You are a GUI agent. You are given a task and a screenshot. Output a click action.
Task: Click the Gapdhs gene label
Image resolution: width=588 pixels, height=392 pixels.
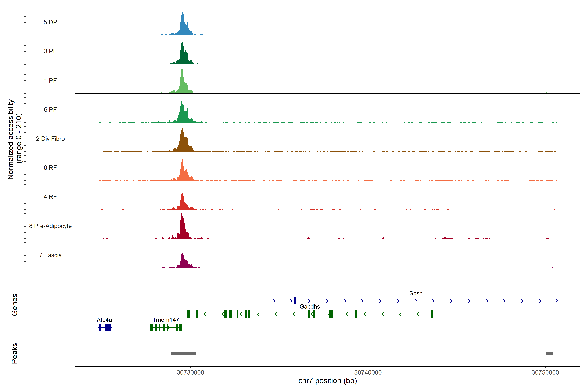[310, 307]
